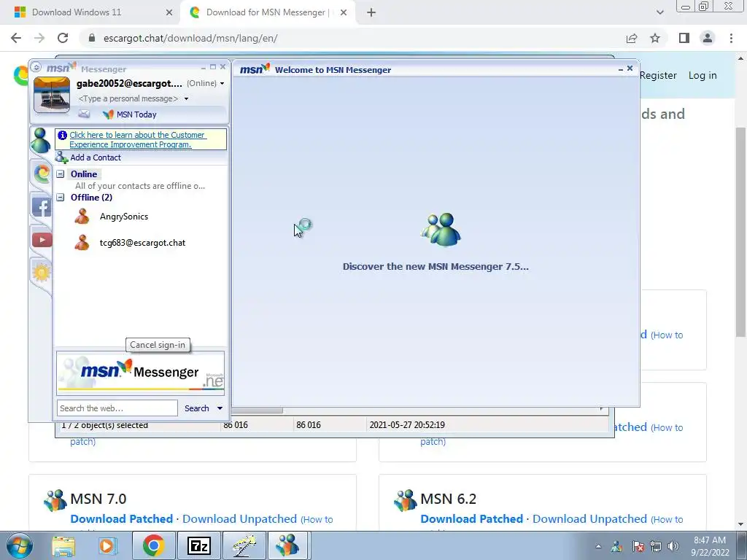The width and height of the screenshot is (747, 560).
Task: Open MSN Today
Action: coord(130,114)
